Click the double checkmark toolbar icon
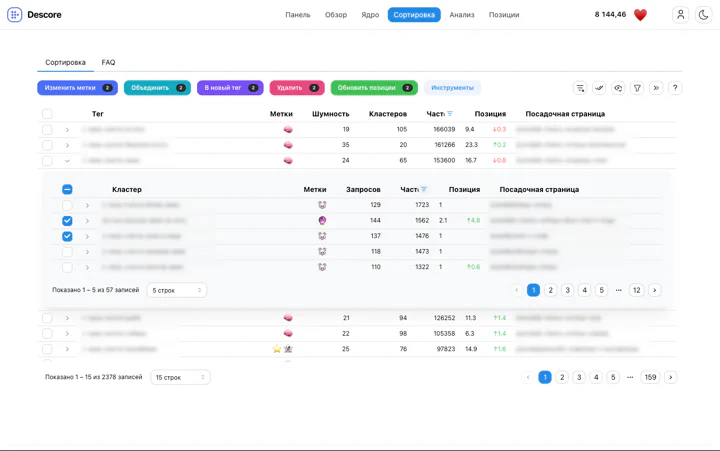Viewport: 720px width, 451px height. (599, 88)
